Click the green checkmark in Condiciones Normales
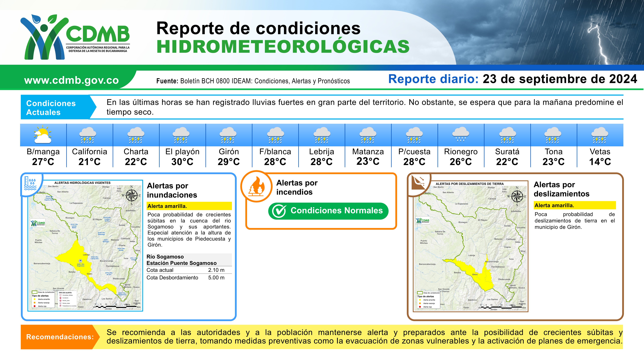The width and height of the screenshot is (644, 362). (x=279, y=211)
